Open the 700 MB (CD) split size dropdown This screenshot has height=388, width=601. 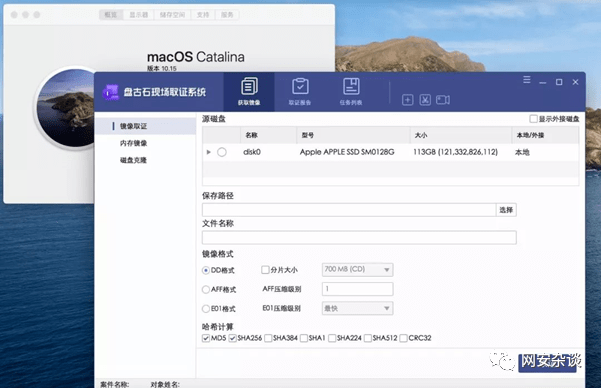pyautogui.click(x=357, y=270)
